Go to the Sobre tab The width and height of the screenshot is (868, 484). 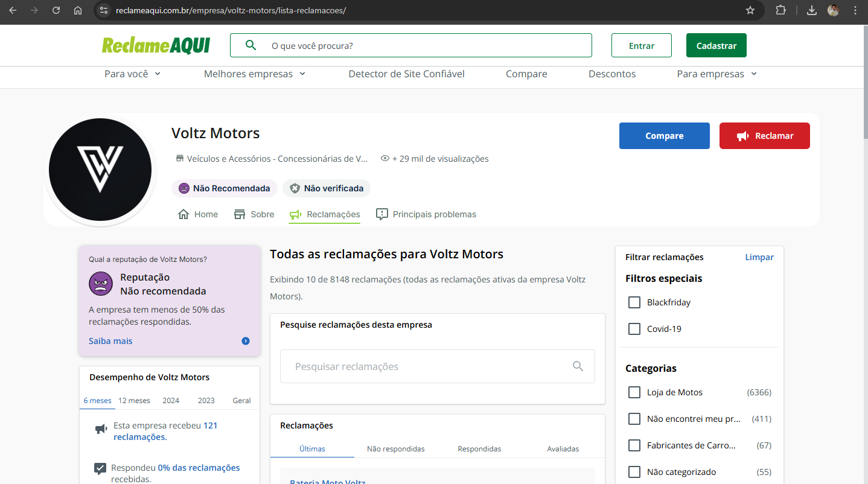tap(254, 214)
